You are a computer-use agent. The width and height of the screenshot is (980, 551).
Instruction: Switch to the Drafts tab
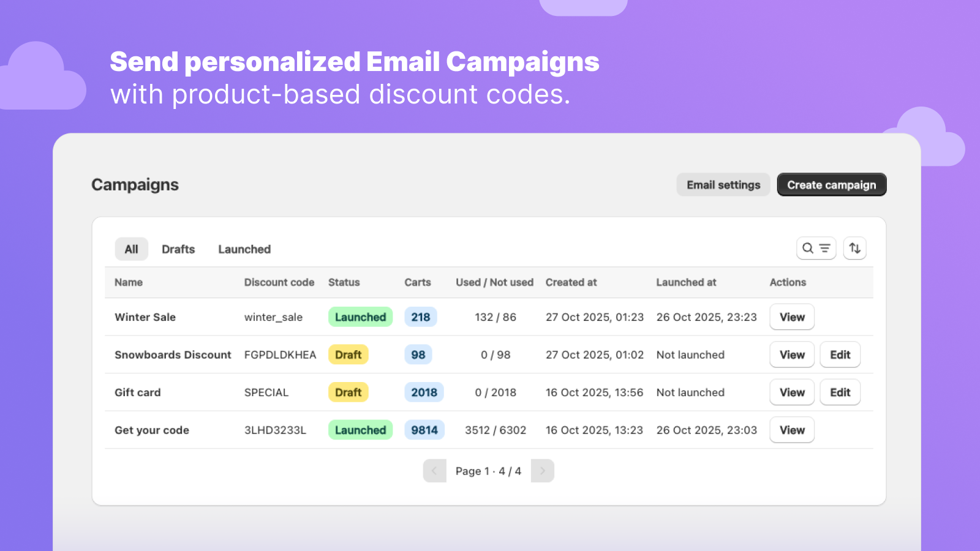[x=178, y=249]
